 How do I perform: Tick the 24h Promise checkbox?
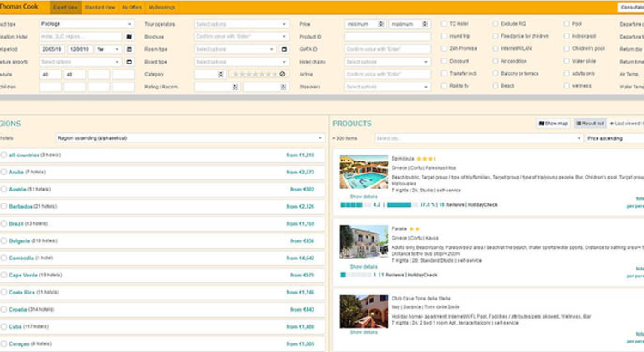444,48
